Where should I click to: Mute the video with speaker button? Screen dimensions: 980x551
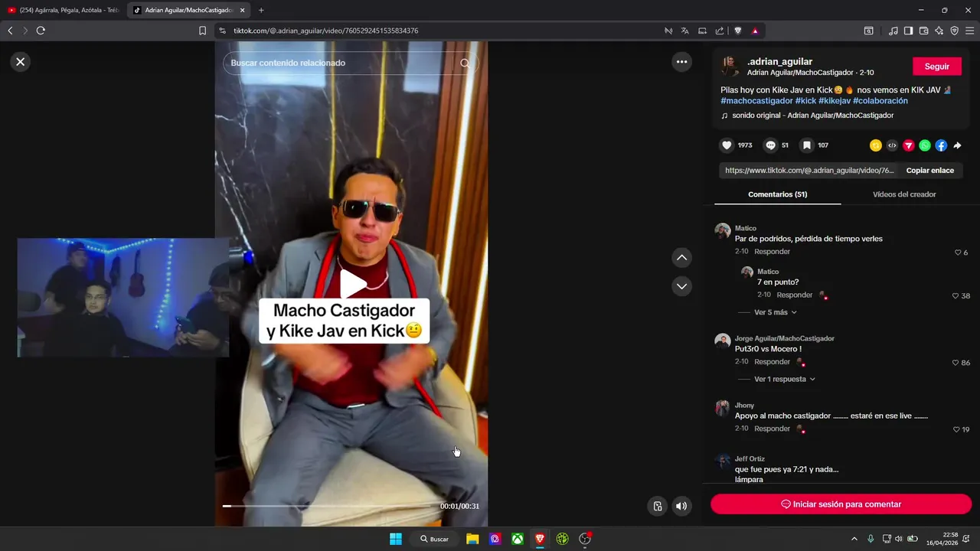click(681, 506)
